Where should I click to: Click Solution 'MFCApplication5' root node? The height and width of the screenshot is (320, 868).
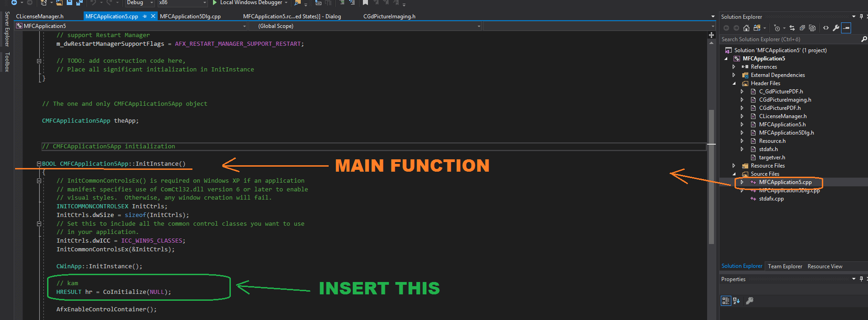pos(780,50)
